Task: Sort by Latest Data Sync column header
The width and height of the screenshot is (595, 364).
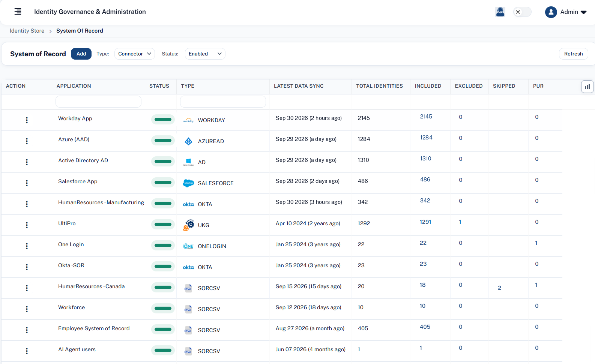Action: point(299,86)
